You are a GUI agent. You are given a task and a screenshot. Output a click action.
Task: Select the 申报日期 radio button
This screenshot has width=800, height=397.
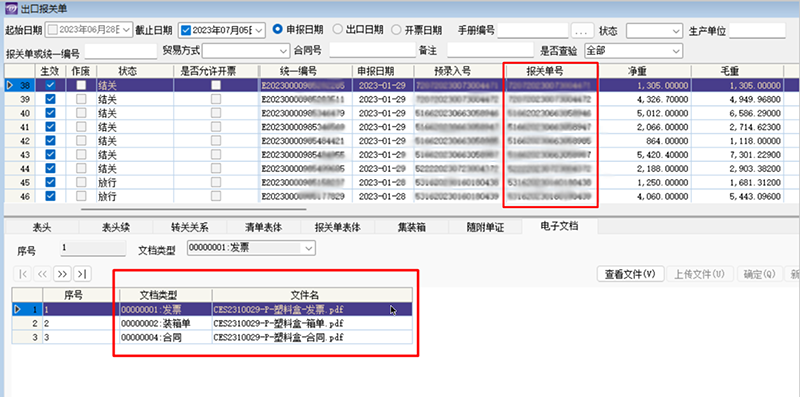(x=278, y=30)
